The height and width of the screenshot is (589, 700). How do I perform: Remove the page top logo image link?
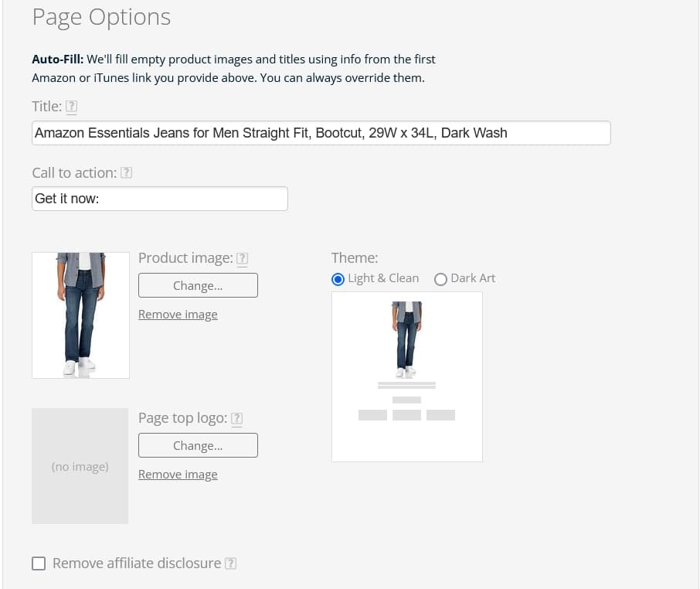pyautogui.click(x=178, y=475)
